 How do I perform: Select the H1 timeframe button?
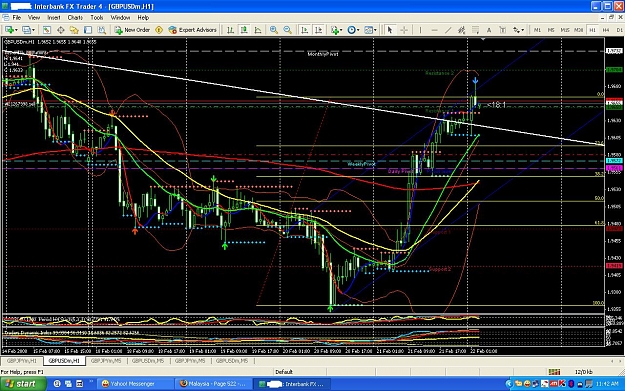tap(592, 30)
